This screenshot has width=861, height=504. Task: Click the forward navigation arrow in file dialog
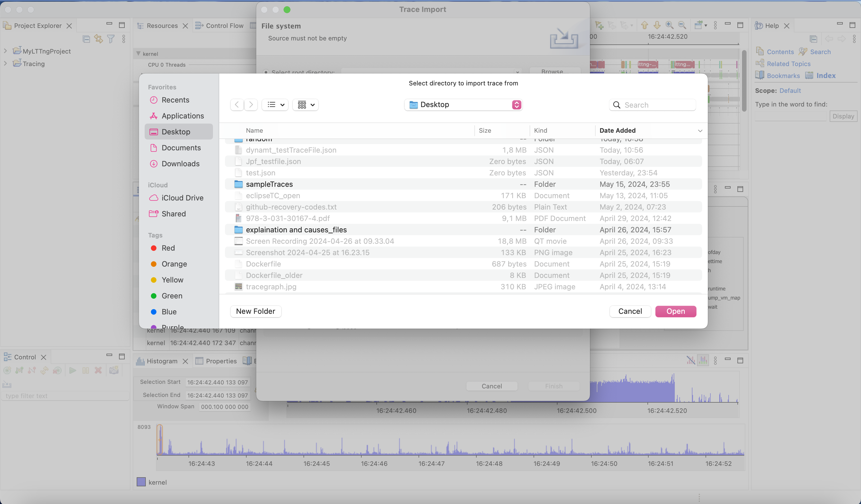251,105
